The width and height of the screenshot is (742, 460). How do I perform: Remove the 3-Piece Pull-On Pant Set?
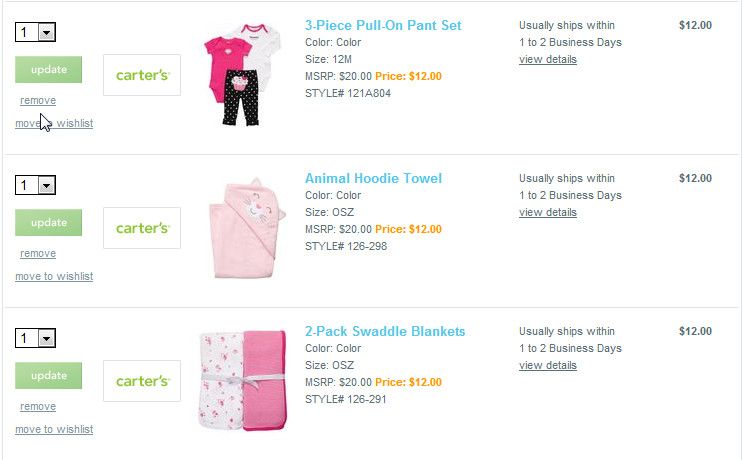point(38,101)
